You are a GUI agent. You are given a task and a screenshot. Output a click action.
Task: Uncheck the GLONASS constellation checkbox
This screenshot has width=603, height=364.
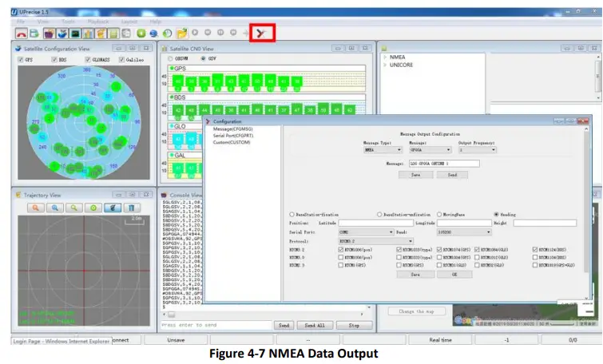click(x=88, y=60)
